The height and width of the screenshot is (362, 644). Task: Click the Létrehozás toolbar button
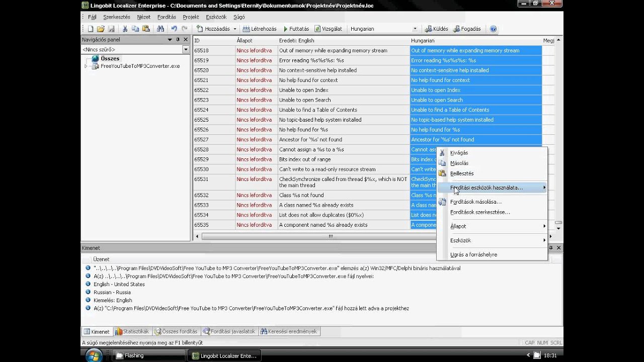(260, 29)
